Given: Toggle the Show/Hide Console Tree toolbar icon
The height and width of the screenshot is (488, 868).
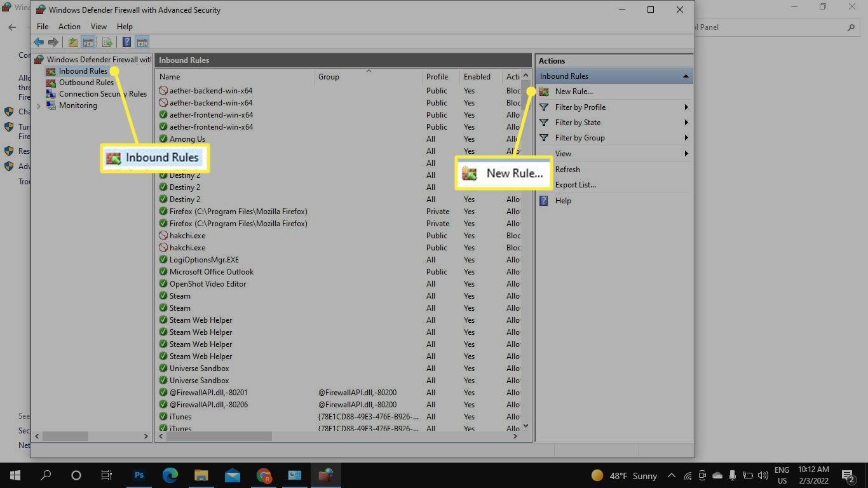Looking at the screenshot, I should 88,43.
